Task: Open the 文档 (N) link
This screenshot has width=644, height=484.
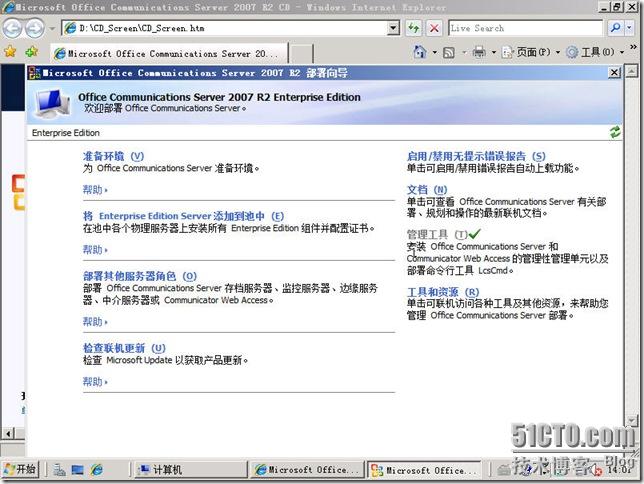Action: (427, 189)
